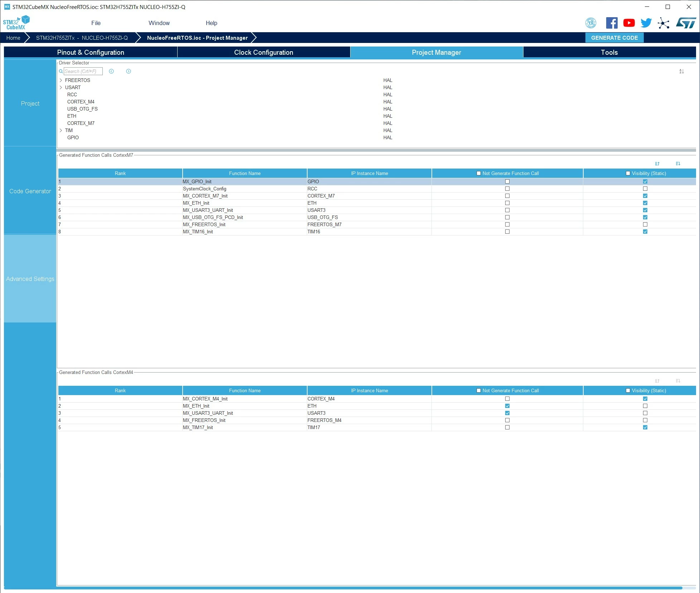Click the Driver Selector search field
Viewport: 700px width, 593px height.
coord(83,71)
